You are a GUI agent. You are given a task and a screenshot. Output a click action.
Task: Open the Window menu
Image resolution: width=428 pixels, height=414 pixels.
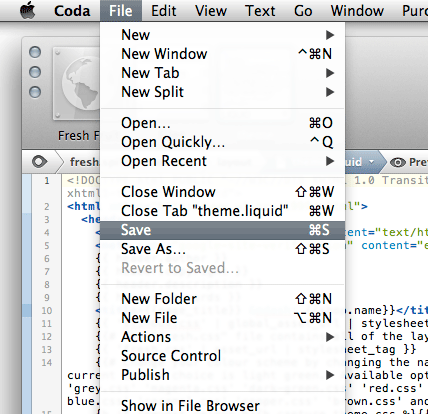357,11
